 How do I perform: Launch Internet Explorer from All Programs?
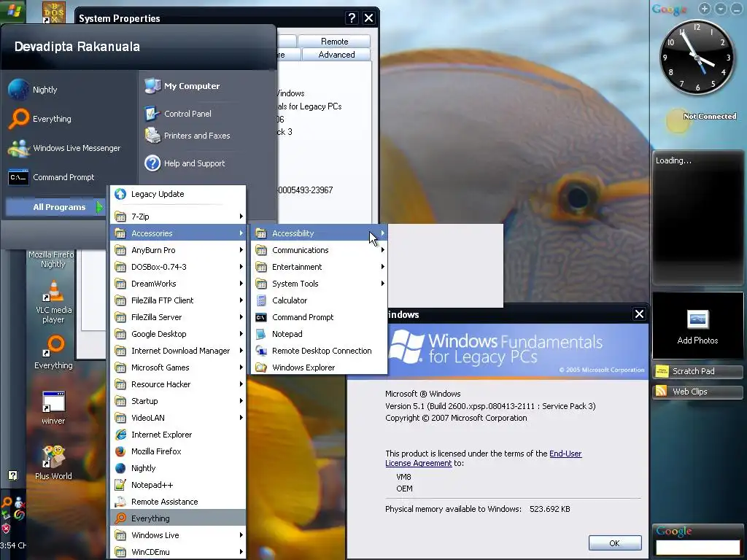[x=178, y=435]
